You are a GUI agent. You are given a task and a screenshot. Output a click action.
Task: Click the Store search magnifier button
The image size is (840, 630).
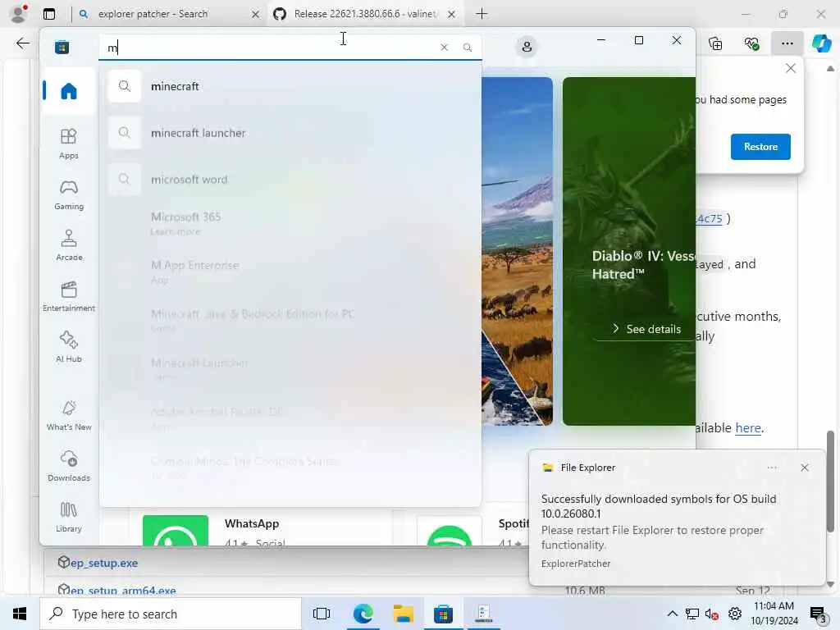pos(467,47)
